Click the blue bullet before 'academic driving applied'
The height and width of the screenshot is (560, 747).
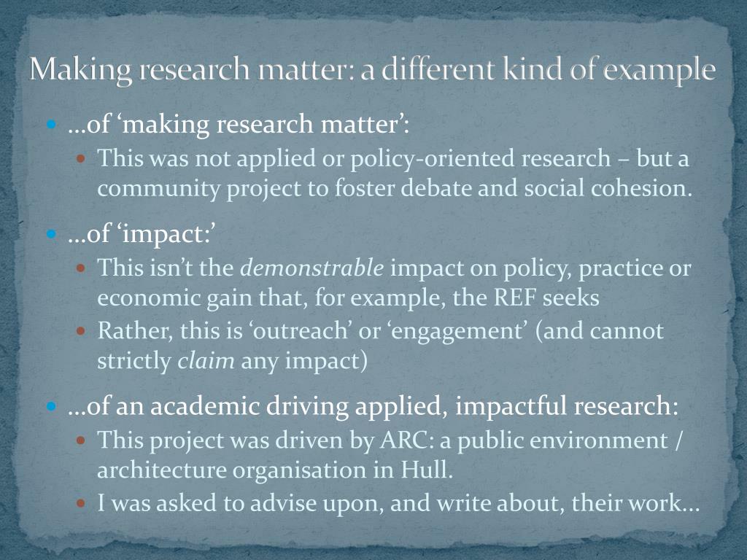52,406
